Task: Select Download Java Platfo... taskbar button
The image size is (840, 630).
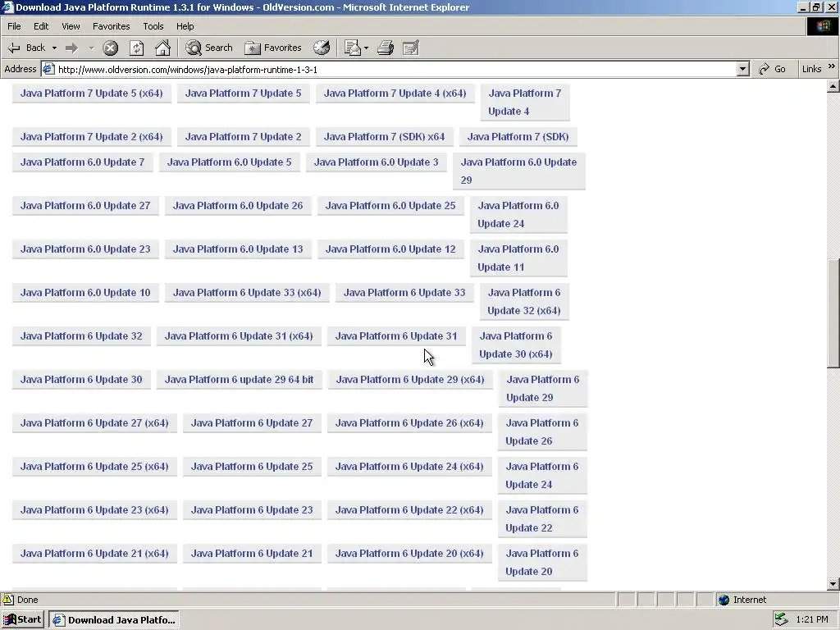Action: click(113, 620)
